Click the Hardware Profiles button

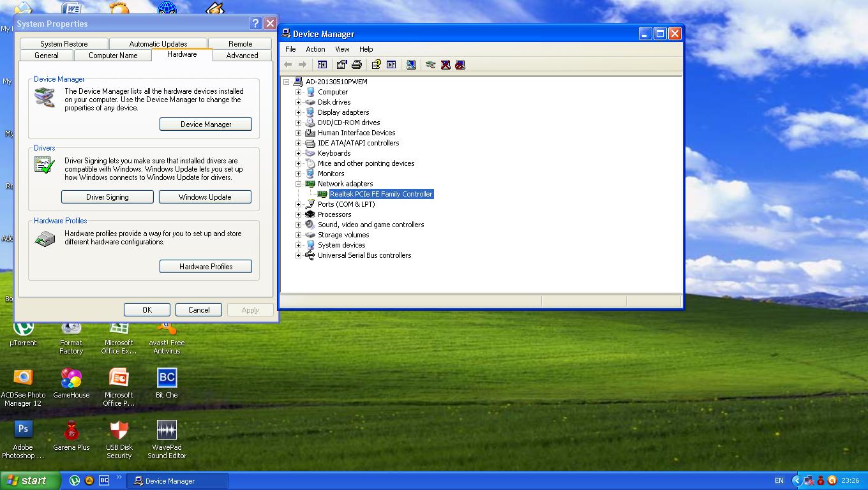pyautogui.click(x=206, y=267)
